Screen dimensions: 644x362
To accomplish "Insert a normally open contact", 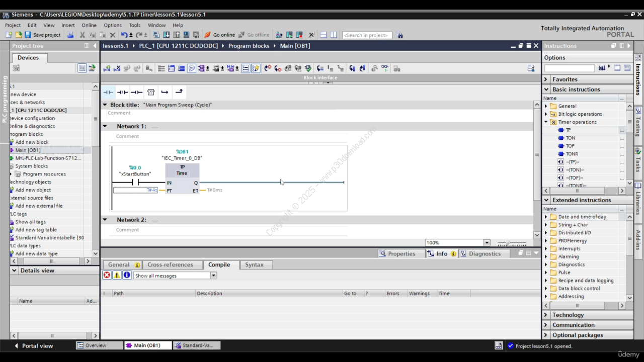I will click(x=108, y=92).
